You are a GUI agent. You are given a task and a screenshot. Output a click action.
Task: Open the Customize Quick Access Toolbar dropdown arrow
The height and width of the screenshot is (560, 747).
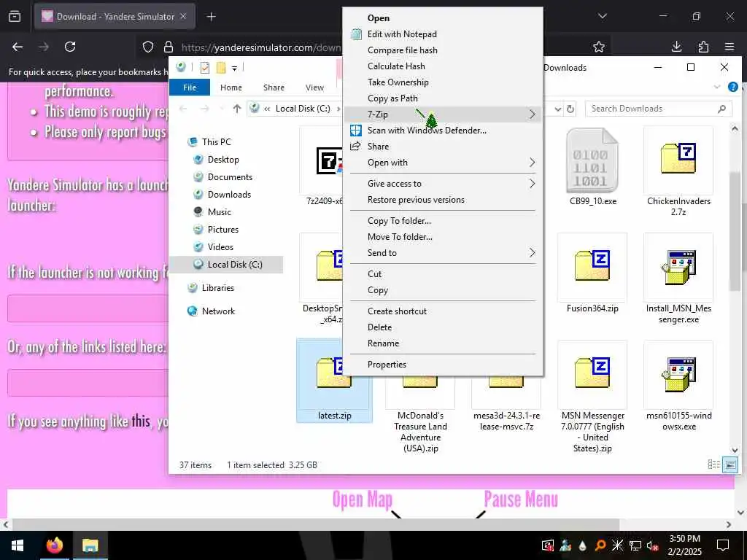tap(234, 69)
